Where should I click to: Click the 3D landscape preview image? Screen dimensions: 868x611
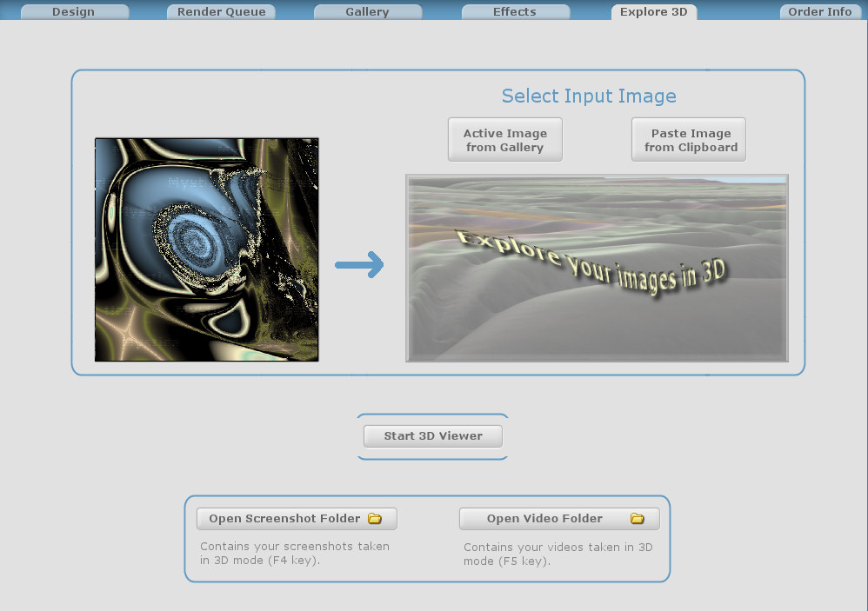tap(597, 269)
